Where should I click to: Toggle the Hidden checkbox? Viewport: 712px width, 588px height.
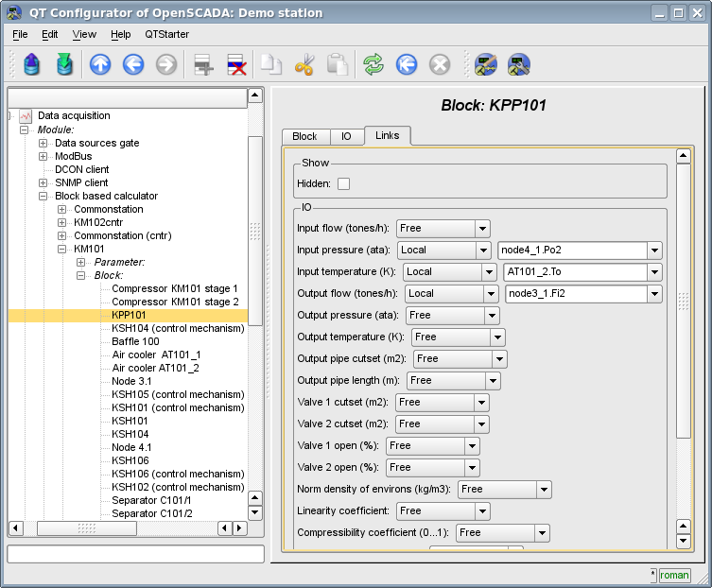coord(343,183)
